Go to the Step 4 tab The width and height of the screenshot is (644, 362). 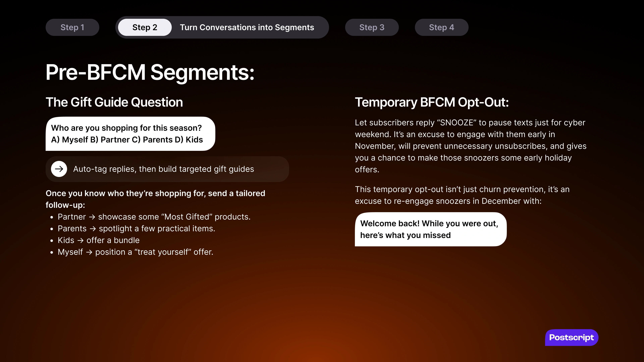click(x=442, y=27)
